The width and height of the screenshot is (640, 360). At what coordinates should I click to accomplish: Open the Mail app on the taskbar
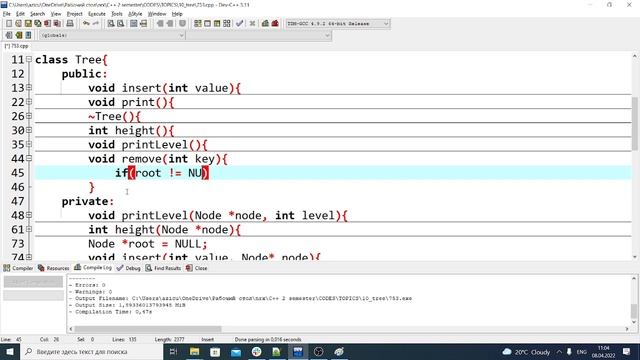point(236,351)
